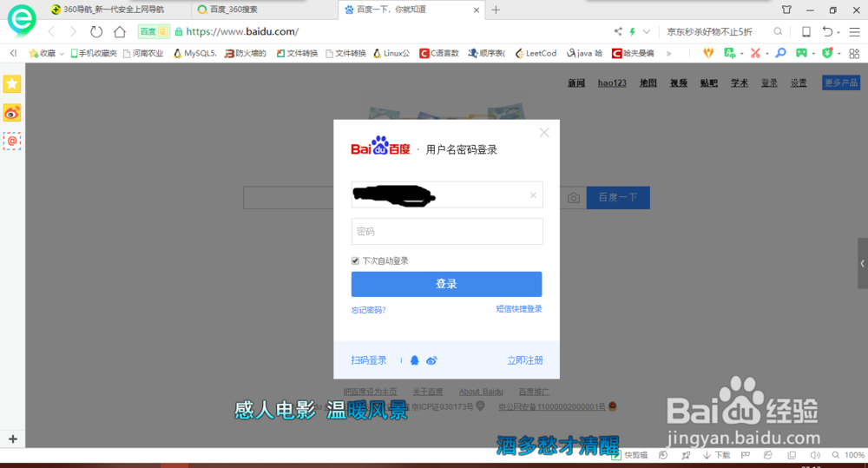
Task: Open the Weibo sidebar icon
Action: pyautogui.click(x=12, y=113)
